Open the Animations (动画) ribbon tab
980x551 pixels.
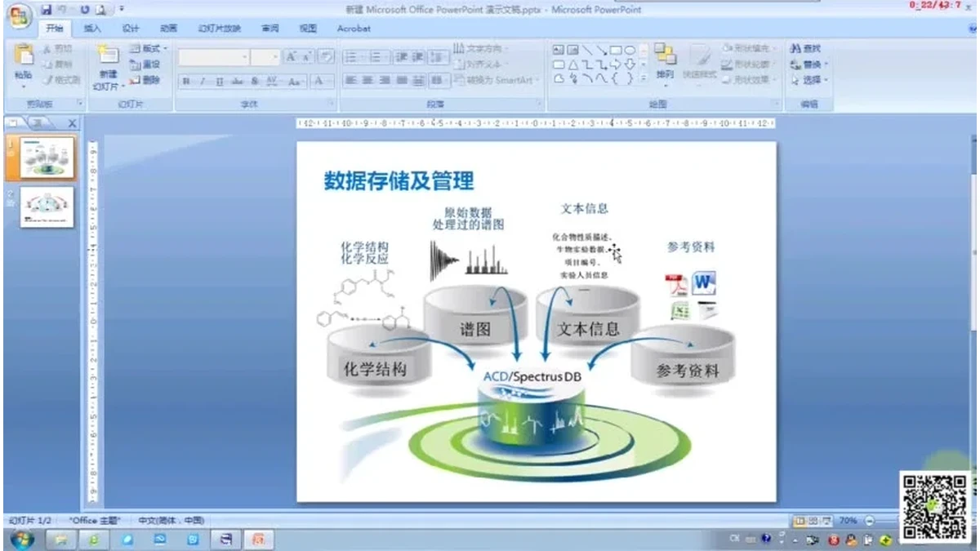[168, 29]
